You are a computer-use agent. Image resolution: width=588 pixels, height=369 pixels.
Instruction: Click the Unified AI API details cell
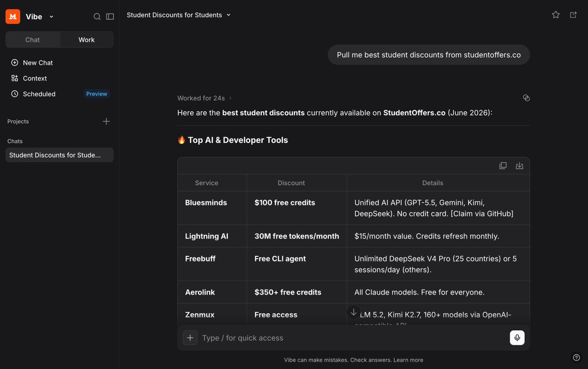coord(438,208)
